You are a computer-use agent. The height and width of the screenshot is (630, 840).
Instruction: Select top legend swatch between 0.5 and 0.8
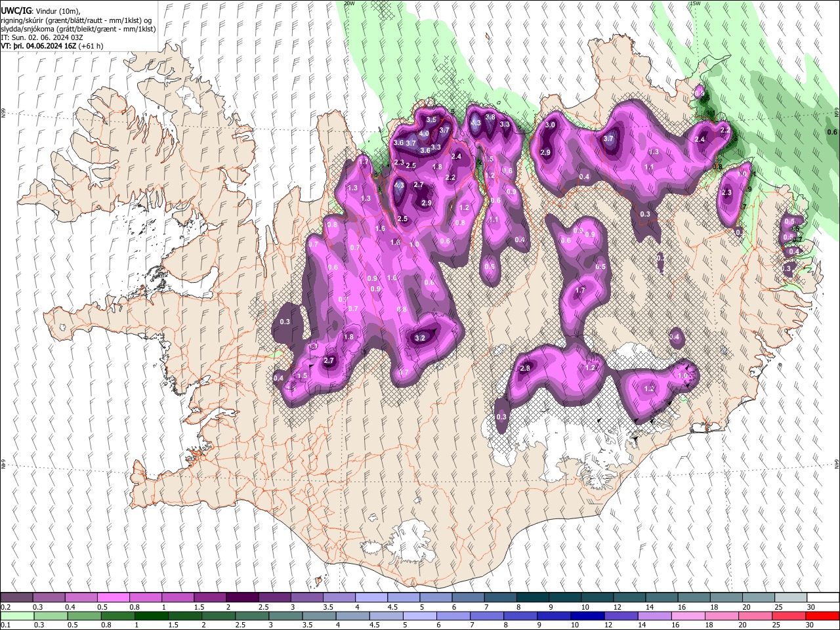pyautogui.click(x=113, y=598)
